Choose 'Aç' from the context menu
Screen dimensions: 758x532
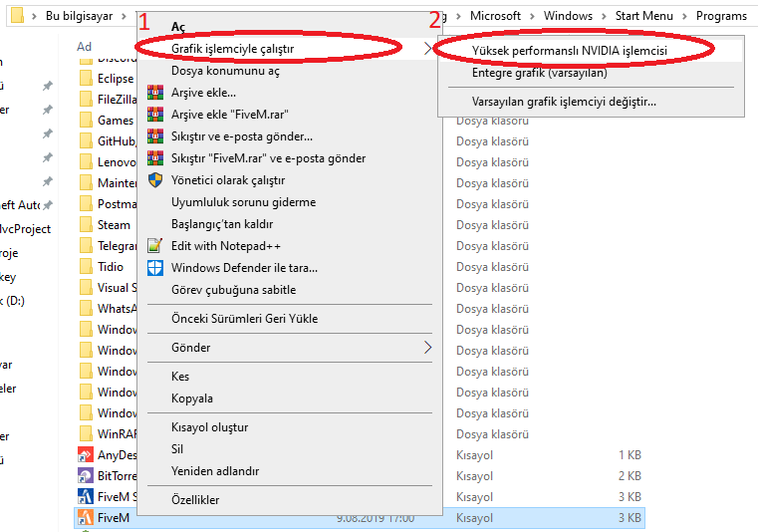178,27
